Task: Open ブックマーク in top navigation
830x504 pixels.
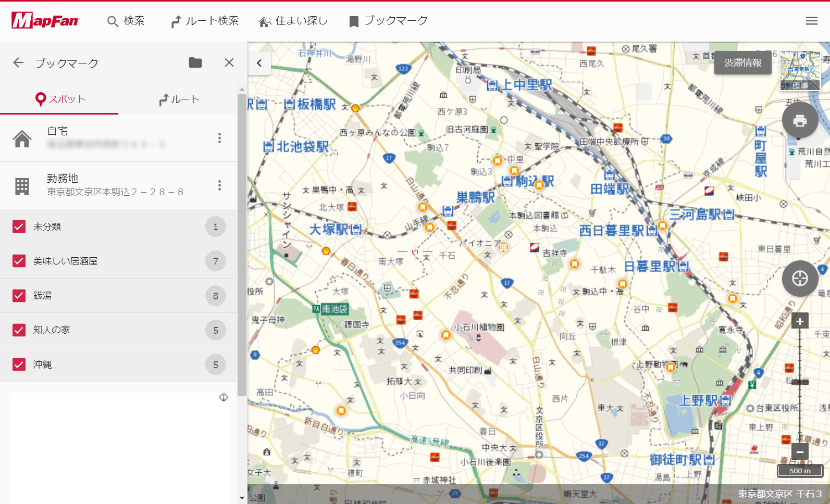Action: [388, 21]
